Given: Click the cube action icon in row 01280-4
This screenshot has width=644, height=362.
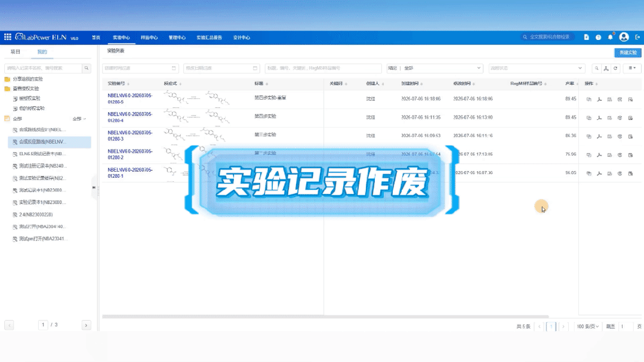Looking at the screenshot, I should point(620,118).
